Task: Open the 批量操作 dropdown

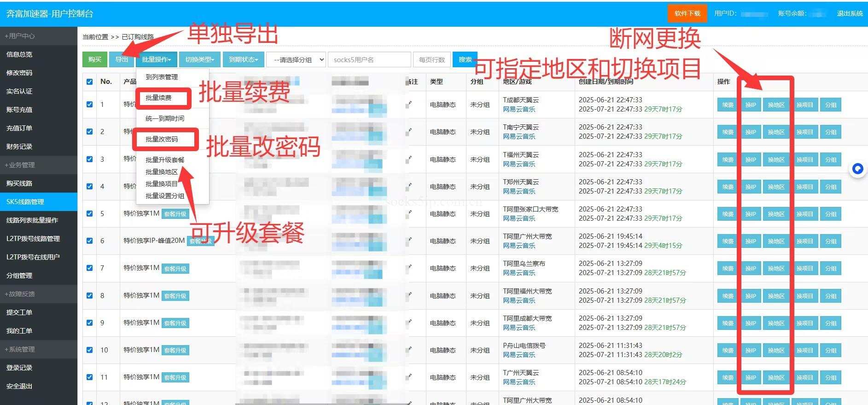Action: point(157,59)
